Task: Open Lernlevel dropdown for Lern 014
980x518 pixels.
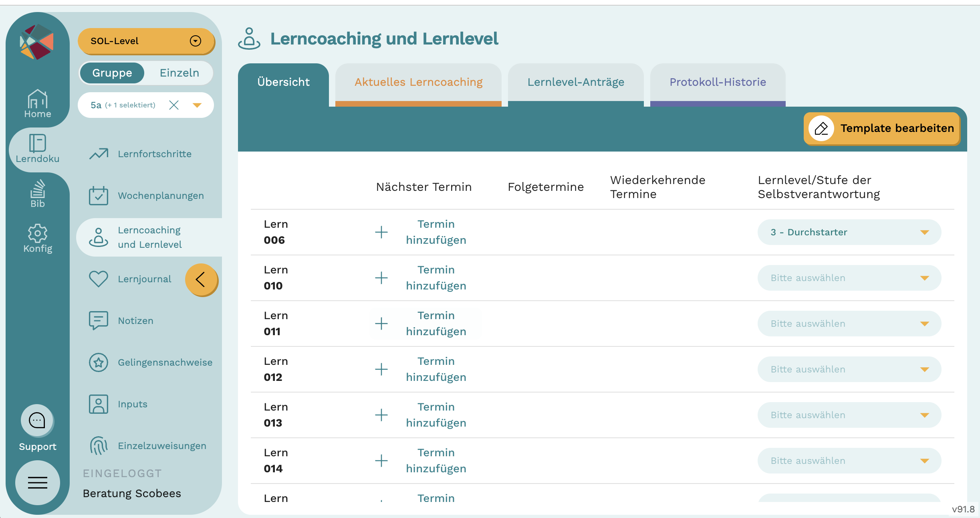Action: point(849,461)
